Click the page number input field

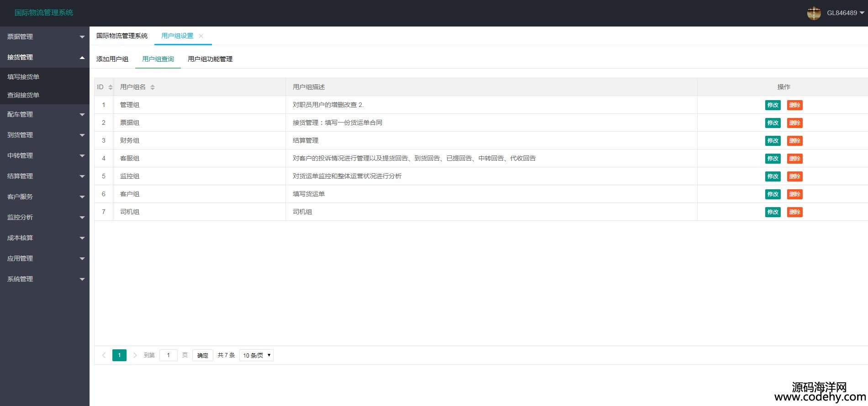[168, 355]
